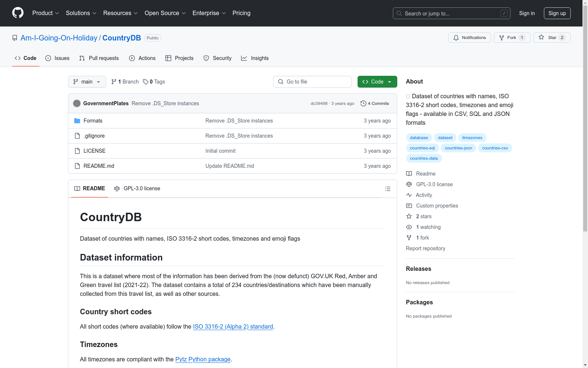Open the dc39498 commit hash
Viewport: 588px width, 368px height.
click(319, 103)
